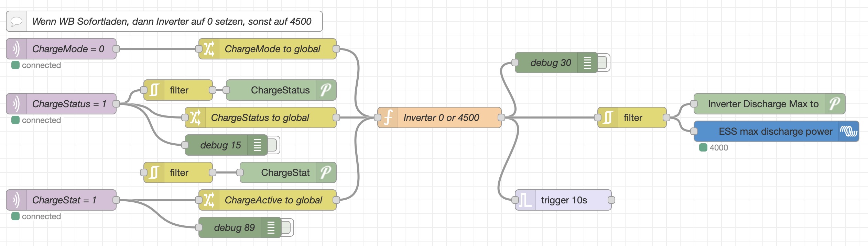Toggle the debug 89 output button
Image resolution: width=868 pixels, height=246 pixels.
286,228
